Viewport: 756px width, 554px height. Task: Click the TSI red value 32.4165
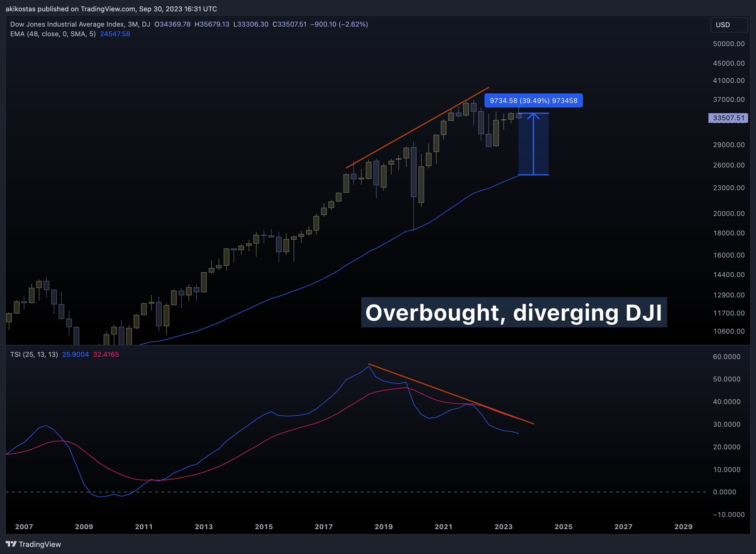click(106, 355)
